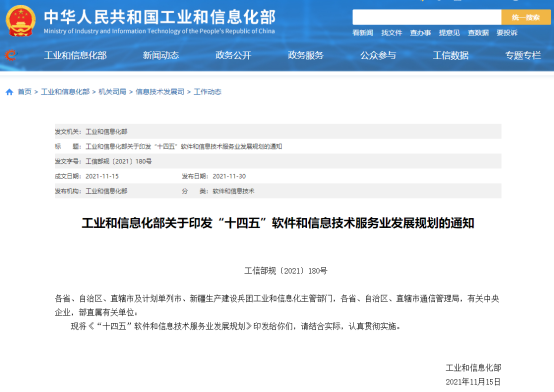The width and height of the screenshot is (554, 392).
Task: Click 分类 value 软件和信息技术
Action: (233, 191)
